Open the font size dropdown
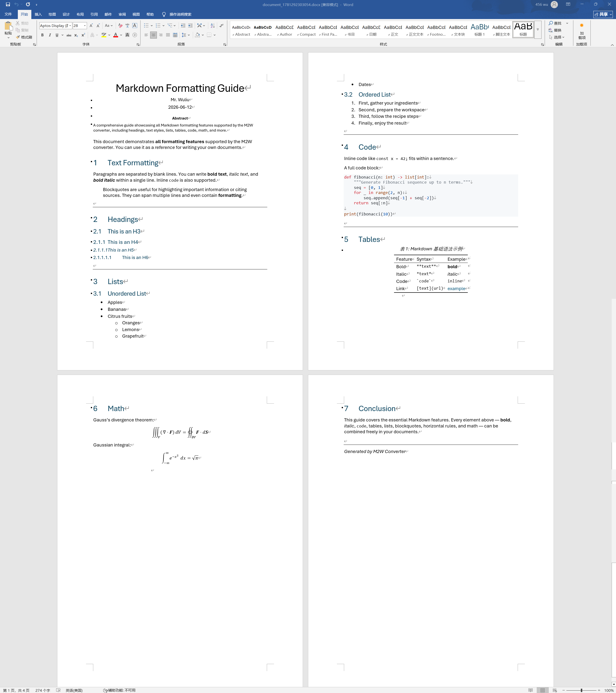This screenshot has height=693, width=616. tap(85, 26)
